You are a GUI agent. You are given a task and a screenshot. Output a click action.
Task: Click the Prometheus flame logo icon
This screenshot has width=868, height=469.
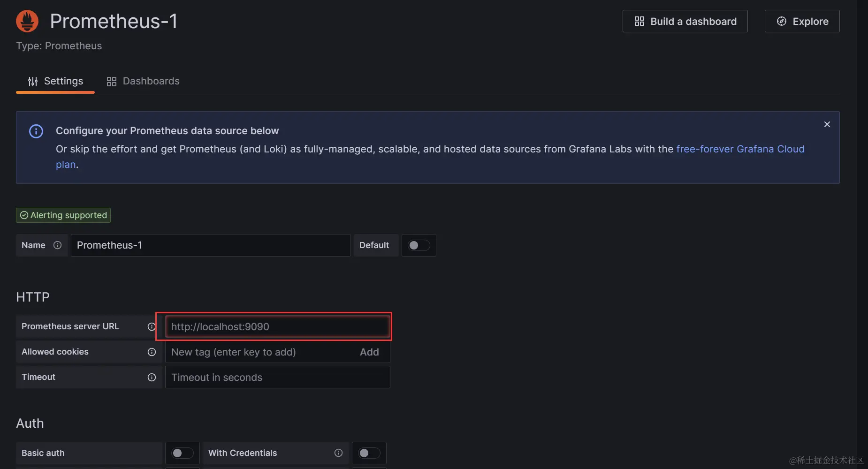[x=27, y=21]
